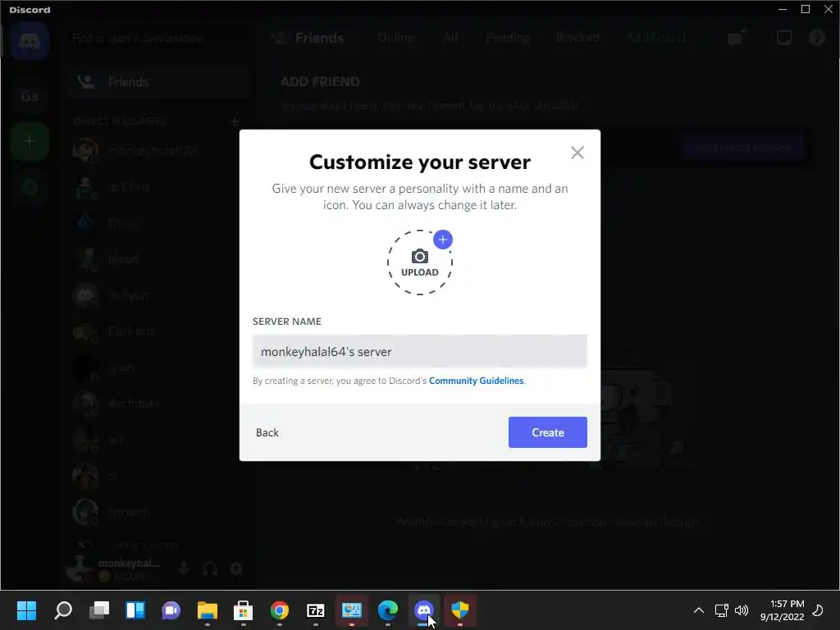
Task: Open the Windows Start menu
Action: [27, 610]
